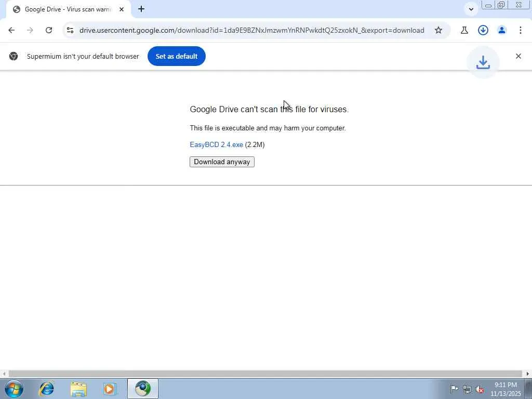Select the Google Drive - Virus scan tab
532x399 pixels.
(x=69, y=9)
